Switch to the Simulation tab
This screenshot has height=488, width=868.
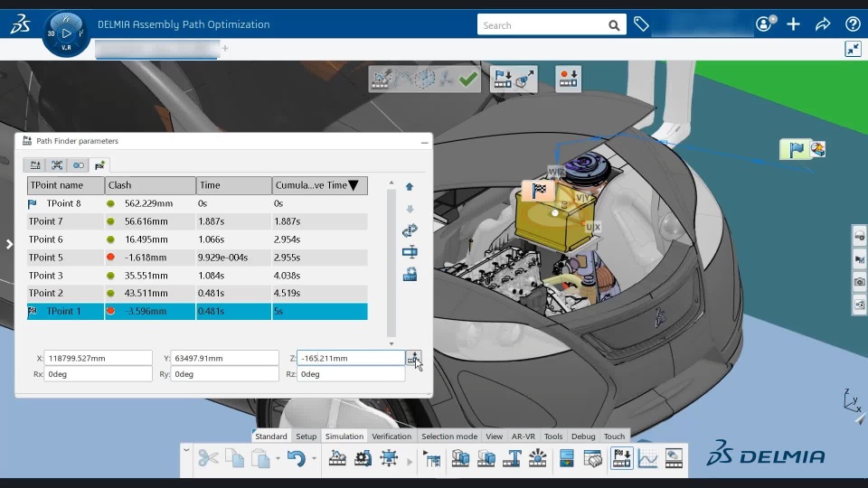pos(344,436)
